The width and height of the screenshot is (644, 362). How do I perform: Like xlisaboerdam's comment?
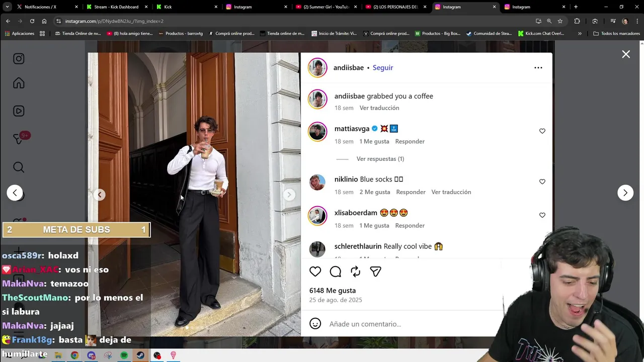click(x=542, y=215)
